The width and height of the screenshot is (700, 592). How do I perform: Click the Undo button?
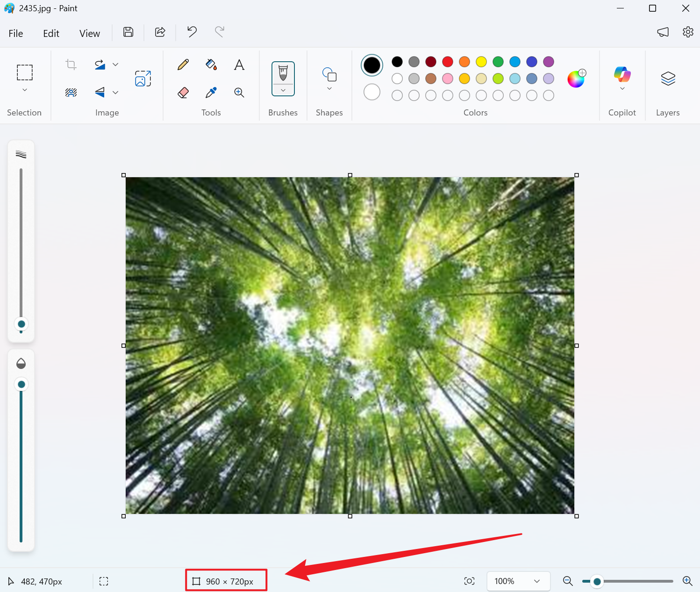pos(192,32)
